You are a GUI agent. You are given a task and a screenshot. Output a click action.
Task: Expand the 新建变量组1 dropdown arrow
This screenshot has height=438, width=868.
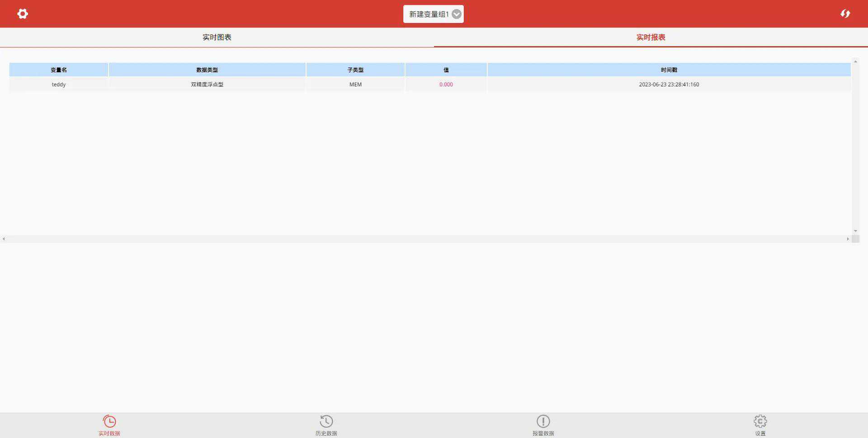coord(457,14)
